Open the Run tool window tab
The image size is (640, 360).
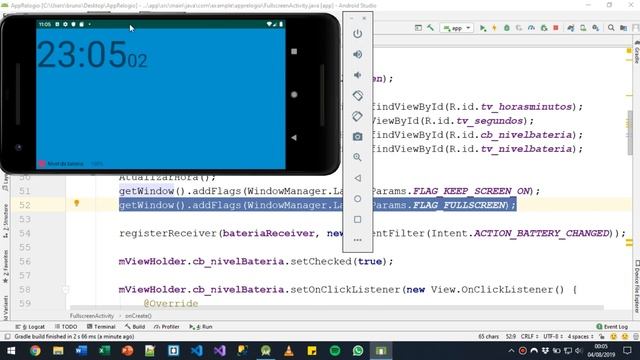tap(201, 327)
